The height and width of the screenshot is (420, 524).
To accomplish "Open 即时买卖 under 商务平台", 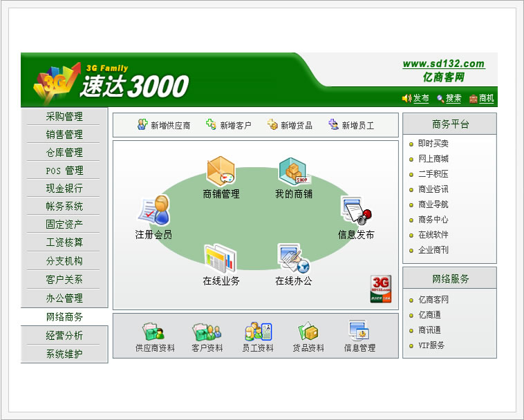I will [433, 144].
